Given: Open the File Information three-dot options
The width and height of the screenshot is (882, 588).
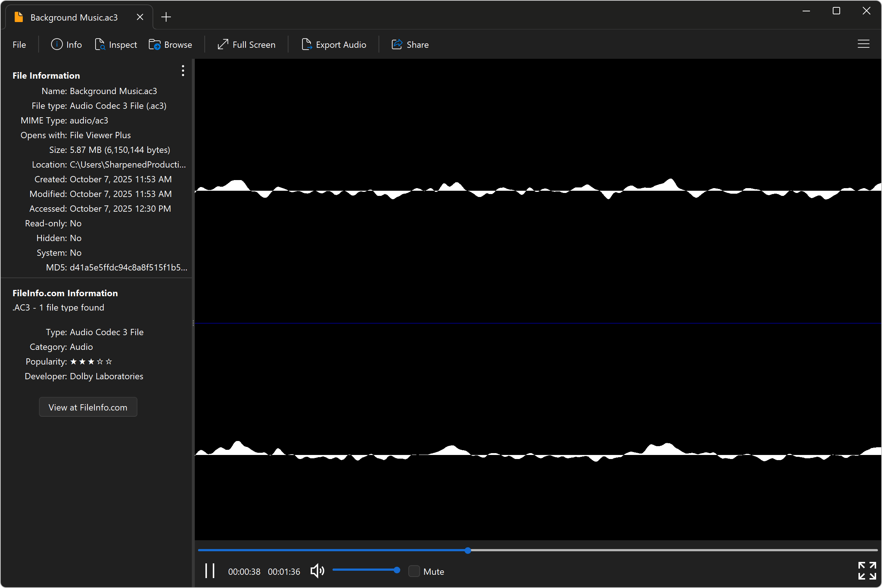Looking at the screenshot, I should click(x=183, y=71).
